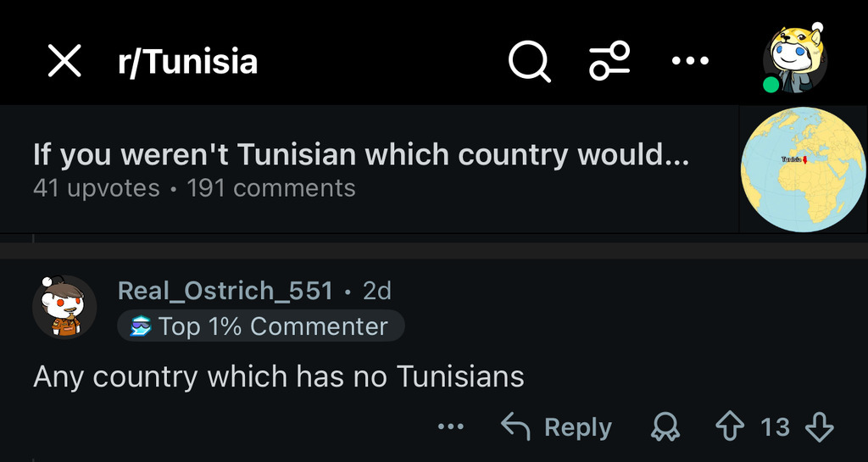This screenshot has height=462, width=868.
Task: Open the header three-dot overflow menu
Action: [689, 61]
